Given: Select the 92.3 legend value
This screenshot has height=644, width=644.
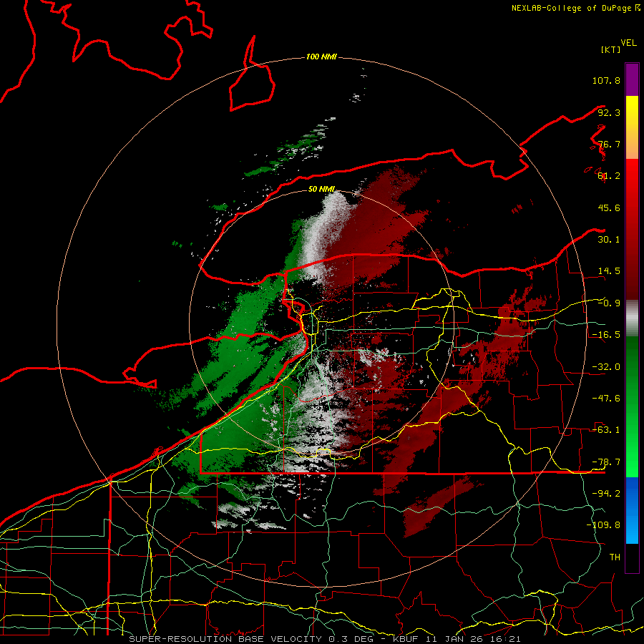Looking at the screenshot, I should pos(609,112).
